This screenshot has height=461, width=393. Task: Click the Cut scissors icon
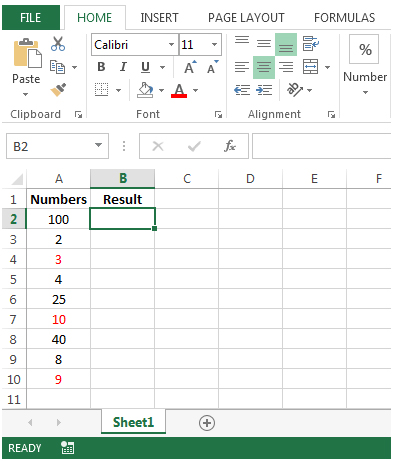pyautogui.click(x=58, y=44)
